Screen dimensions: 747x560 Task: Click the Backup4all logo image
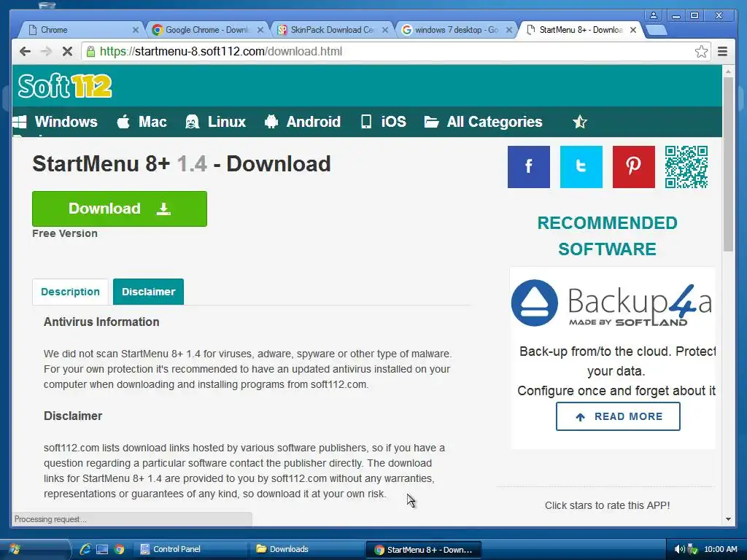pos(612,304)
